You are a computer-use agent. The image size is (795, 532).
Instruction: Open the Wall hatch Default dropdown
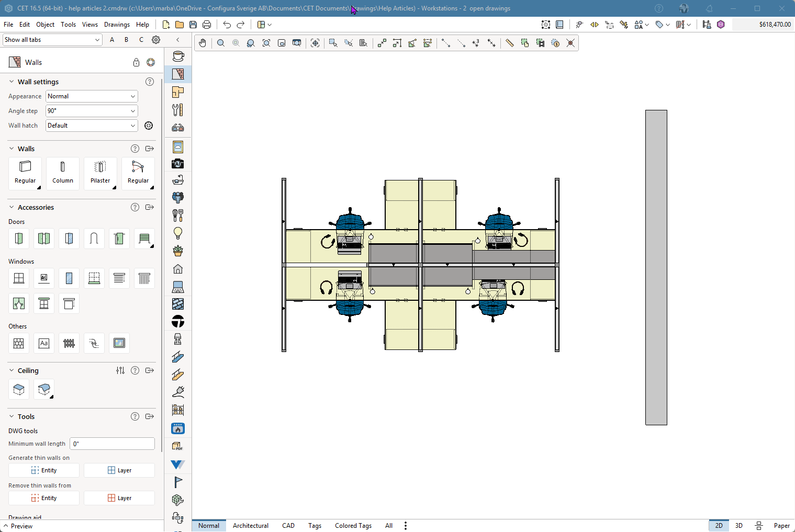[92, 126]
